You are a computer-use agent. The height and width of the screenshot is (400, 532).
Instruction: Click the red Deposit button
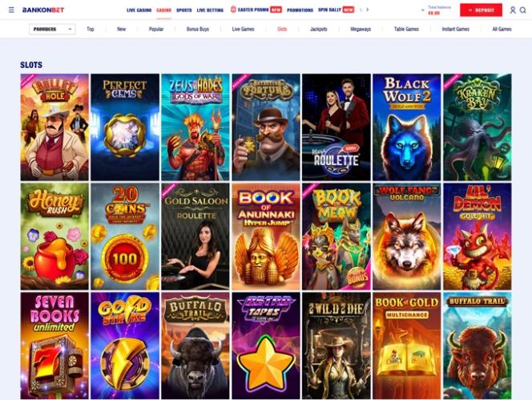[481, 10]
